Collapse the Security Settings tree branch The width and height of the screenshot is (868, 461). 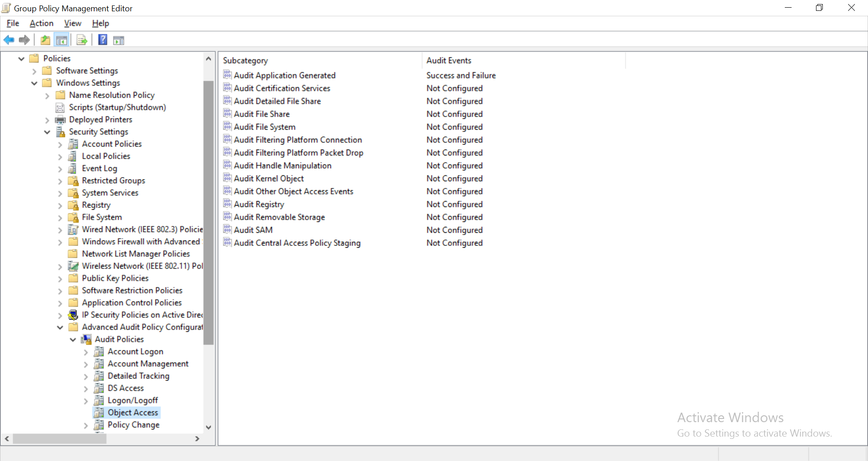47,132
